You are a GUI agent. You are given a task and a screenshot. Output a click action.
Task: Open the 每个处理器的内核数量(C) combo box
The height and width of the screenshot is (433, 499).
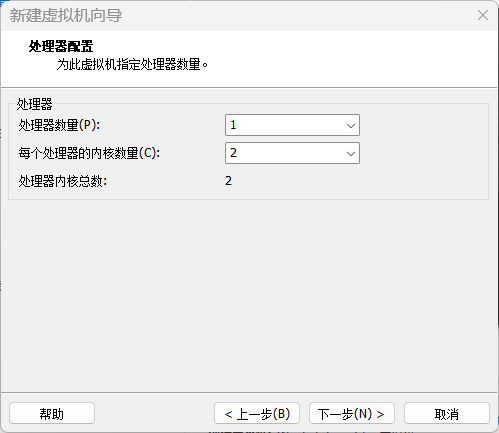(292, 153)
